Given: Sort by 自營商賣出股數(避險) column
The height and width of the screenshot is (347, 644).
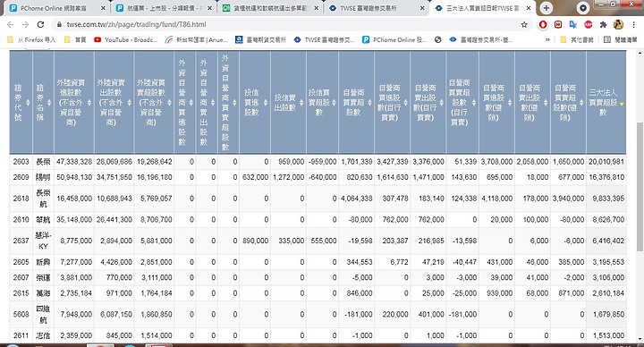Looking at the screenshot, I should coord(532,102).
